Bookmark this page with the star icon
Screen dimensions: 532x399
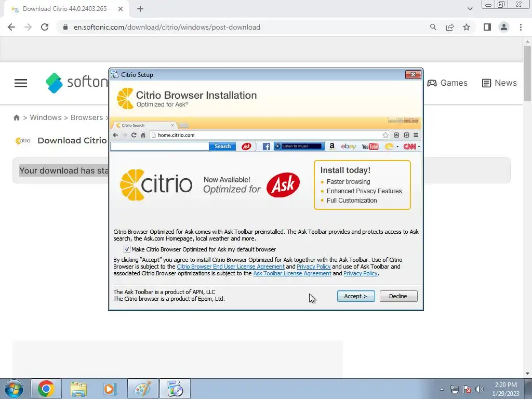click(467, 27)
